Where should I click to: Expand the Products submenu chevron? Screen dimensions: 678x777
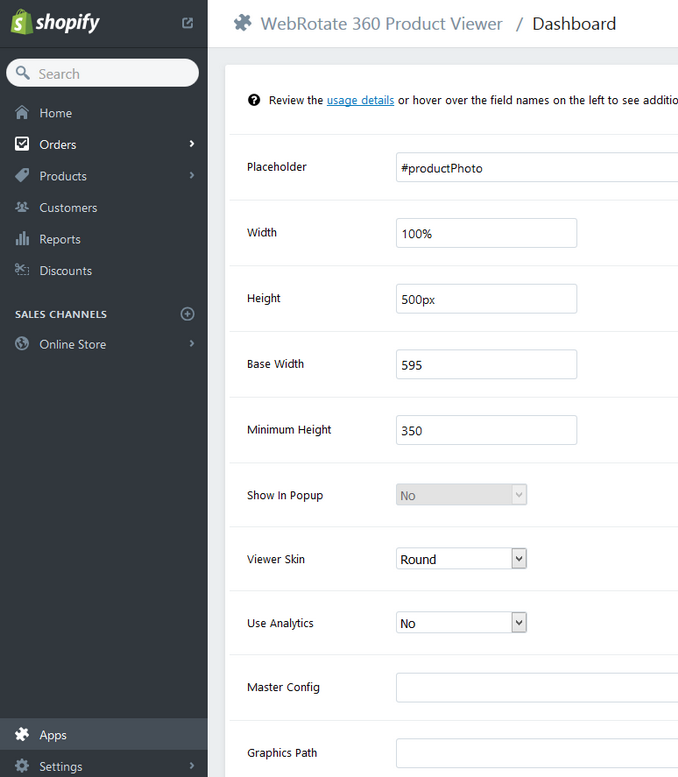(x=192, y=175)
